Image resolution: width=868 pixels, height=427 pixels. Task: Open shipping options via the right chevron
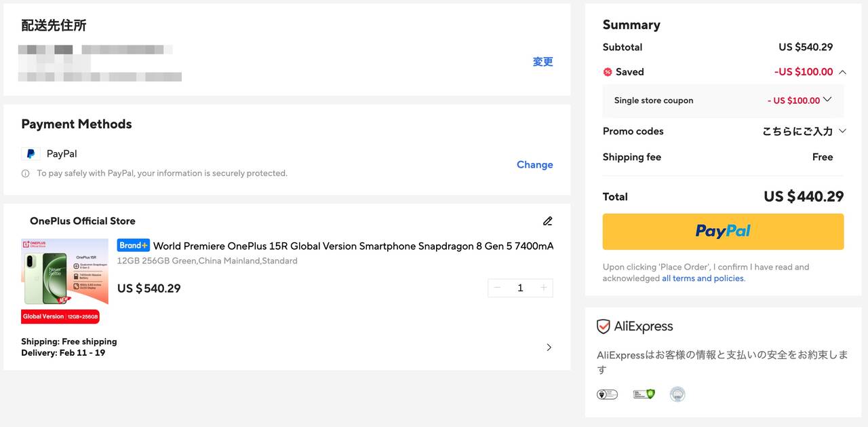click(x=549, y=348)
